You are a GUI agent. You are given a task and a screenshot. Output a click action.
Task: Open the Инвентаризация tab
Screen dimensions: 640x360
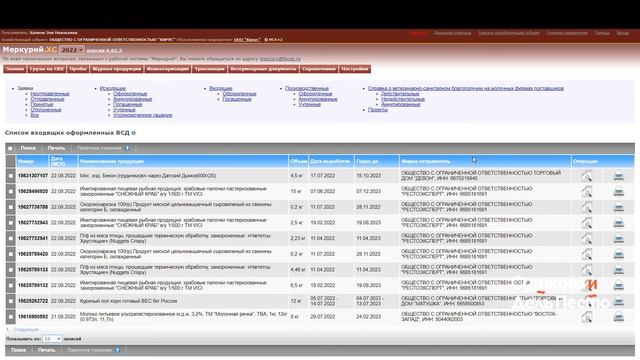168,69
